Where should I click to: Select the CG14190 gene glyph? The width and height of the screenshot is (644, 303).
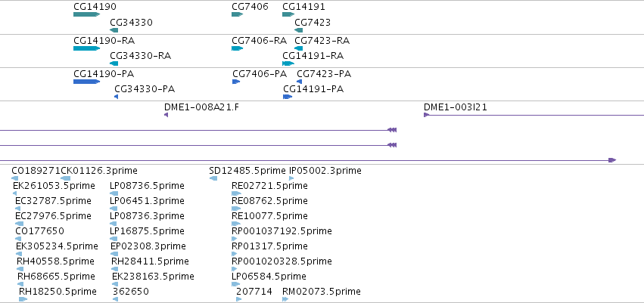87,14
